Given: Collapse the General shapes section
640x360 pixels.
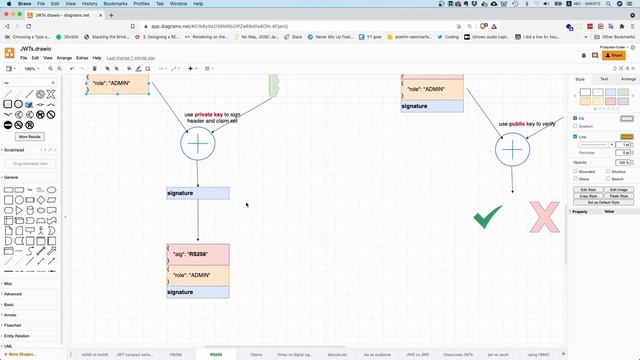Looking at the screenshot, I should [x=10, y=177].
